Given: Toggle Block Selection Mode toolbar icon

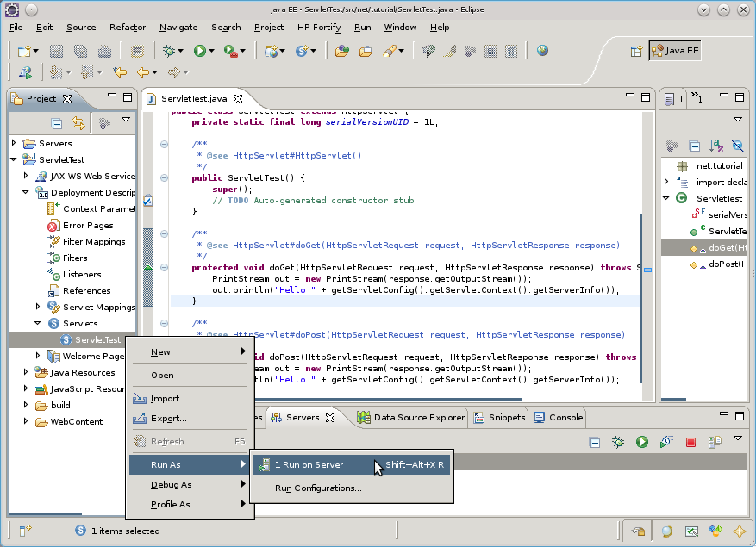Looking at the screenshot, I should [490, 51].
